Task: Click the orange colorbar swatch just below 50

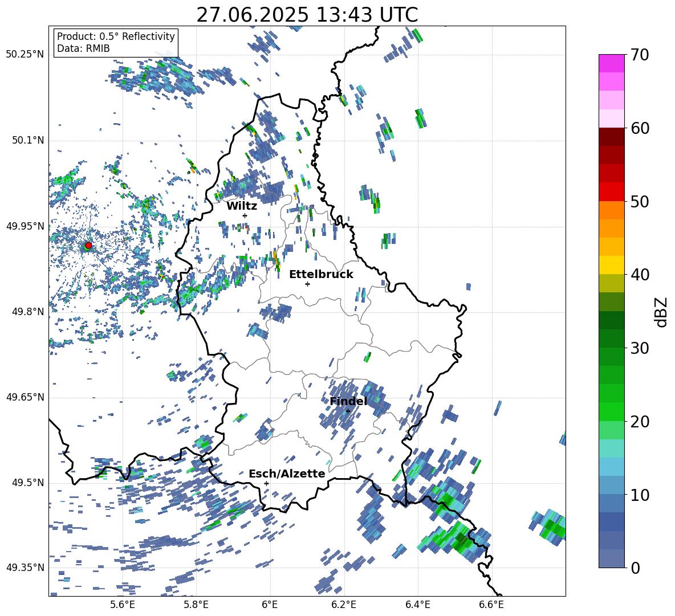Action: pos(611,210)
